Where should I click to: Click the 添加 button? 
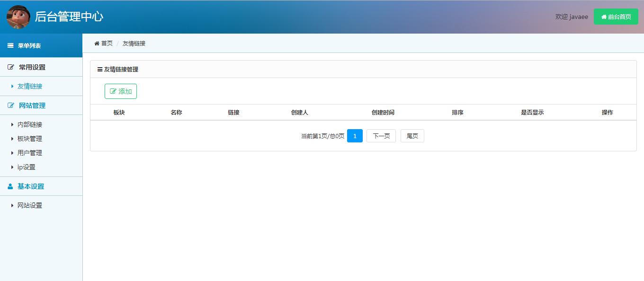click(121, 91)
